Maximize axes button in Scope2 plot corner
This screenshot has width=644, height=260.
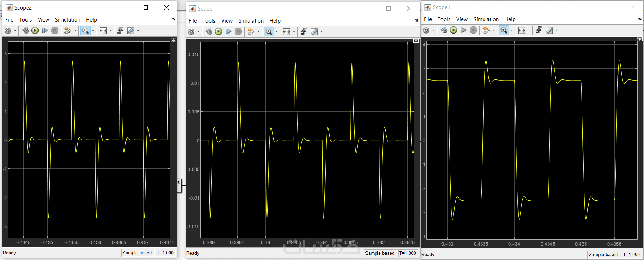174,40
